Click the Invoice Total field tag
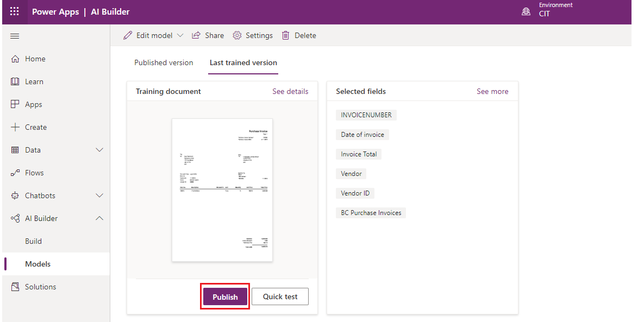Screen dimensions: 644x322 (x=359, y=154)
